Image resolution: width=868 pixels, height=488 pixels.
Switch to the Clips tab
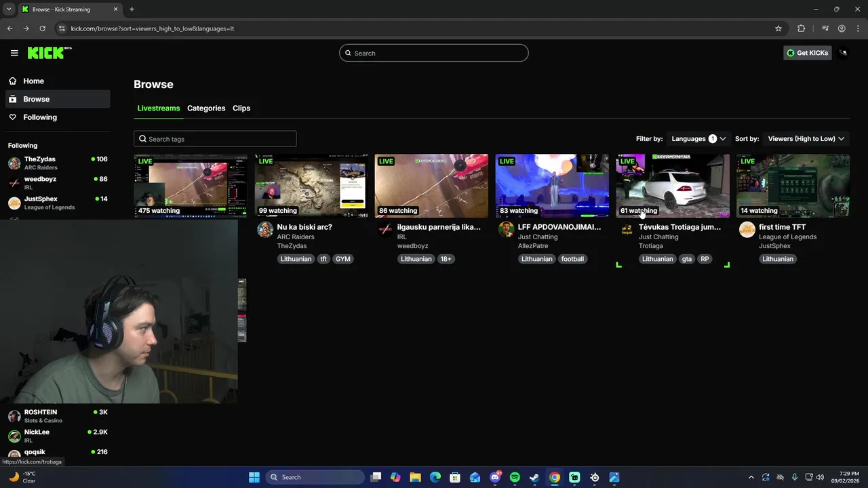point(241,108)
